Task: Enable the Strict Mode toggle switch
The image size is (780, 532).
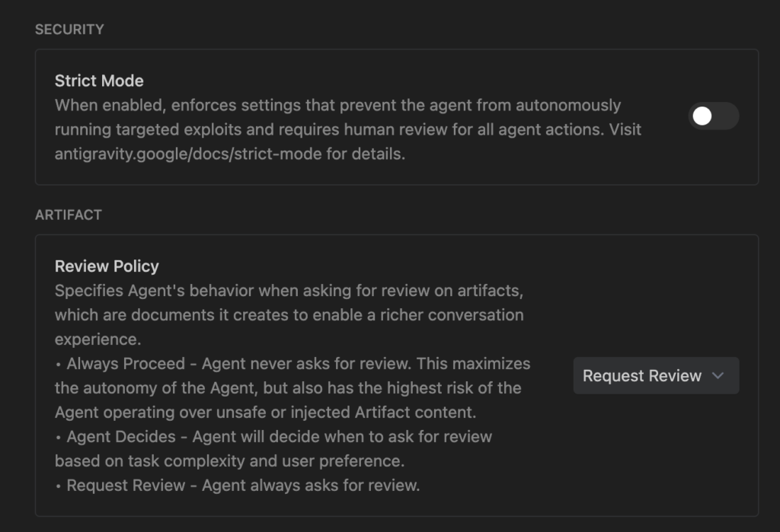Action: point(713,116)
